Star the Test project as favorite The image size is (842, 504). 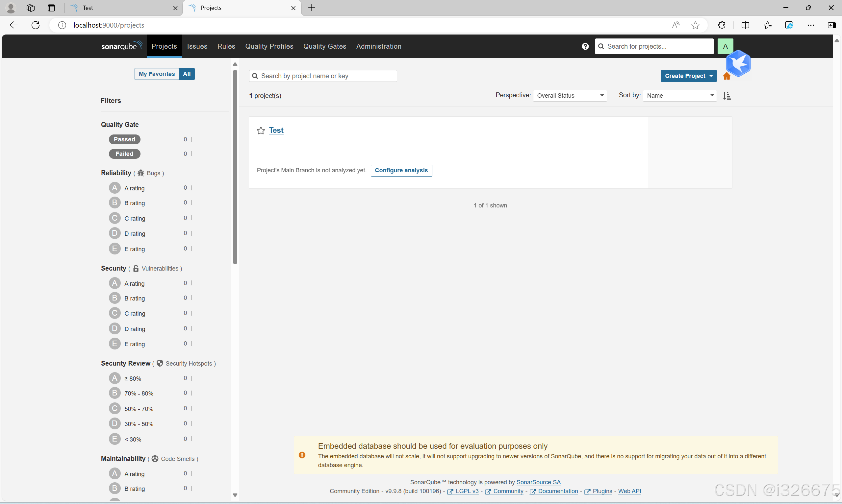pyautogui.click(x=261, y=131)
